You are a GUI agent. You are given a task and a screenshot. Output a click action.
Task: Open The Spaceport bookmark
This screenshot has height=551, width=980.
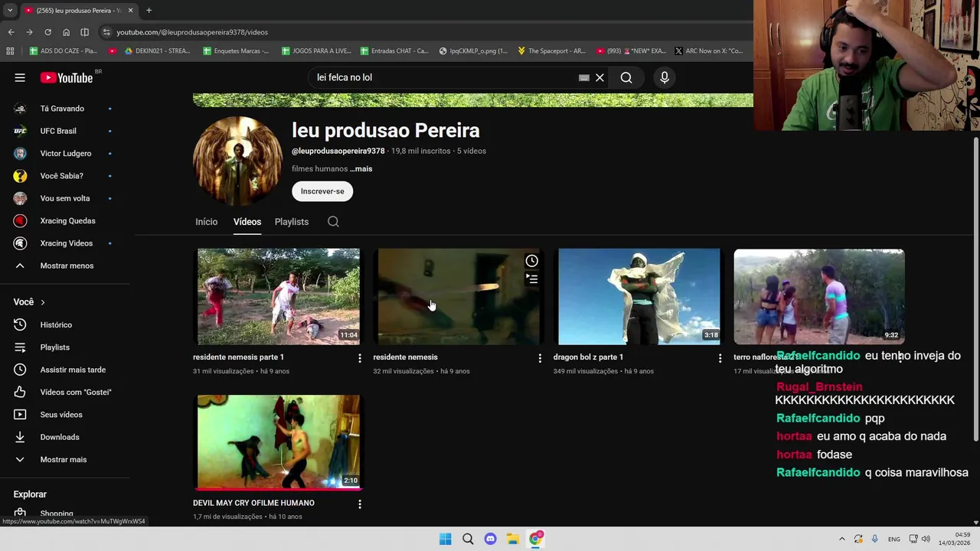click(551, 51)
